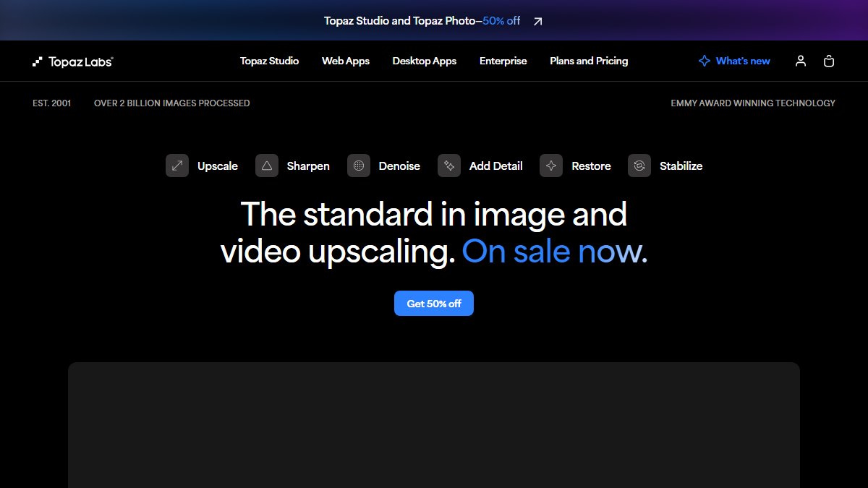
Task: Click the 50% off banner link
Action: pos(501,21)
